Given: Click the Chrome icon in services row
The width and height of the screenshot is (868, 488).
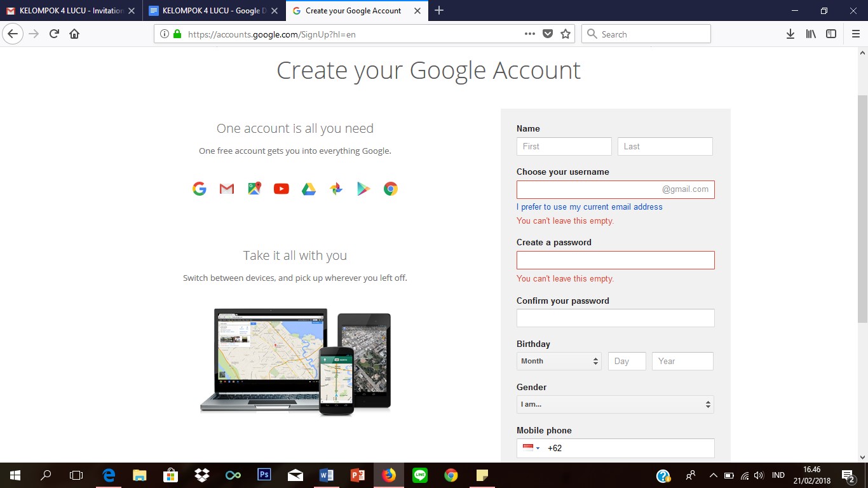Looking at the screenshot, I should (x=391, y=189).
